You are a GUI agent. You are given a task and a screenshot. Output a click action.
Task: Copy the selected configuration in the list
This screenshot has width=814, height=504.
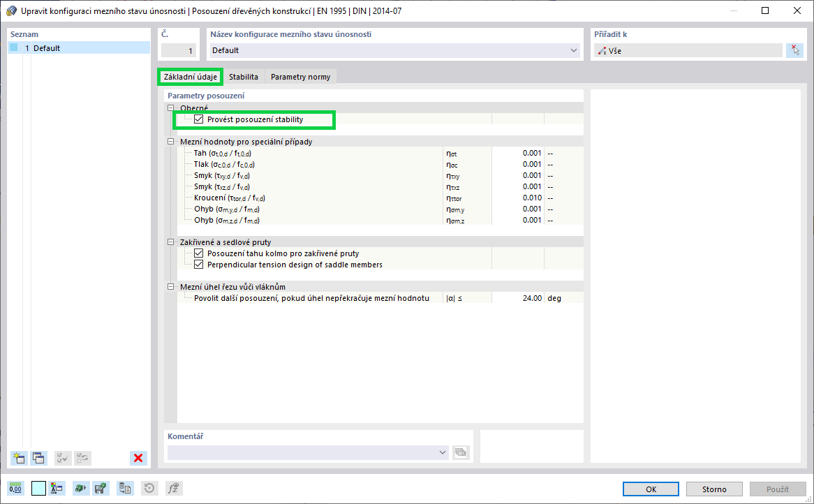[x=38, y=458]
